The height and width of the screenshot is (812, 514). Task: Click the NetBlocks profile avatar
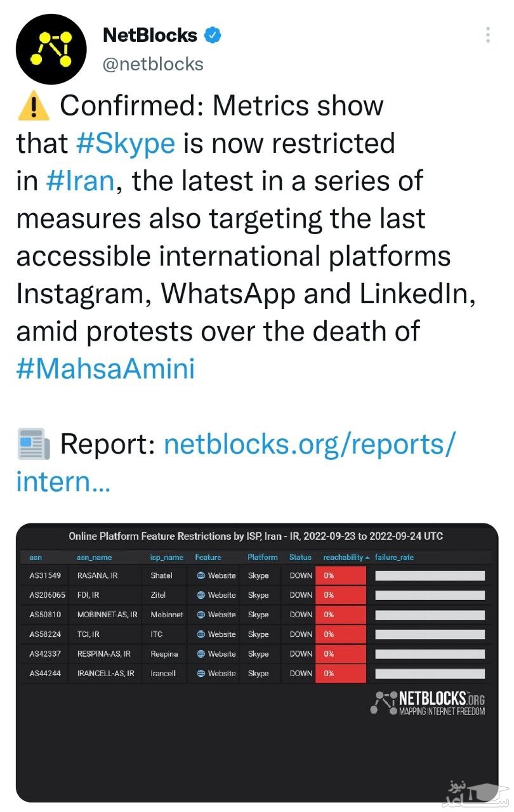(51, 49)
